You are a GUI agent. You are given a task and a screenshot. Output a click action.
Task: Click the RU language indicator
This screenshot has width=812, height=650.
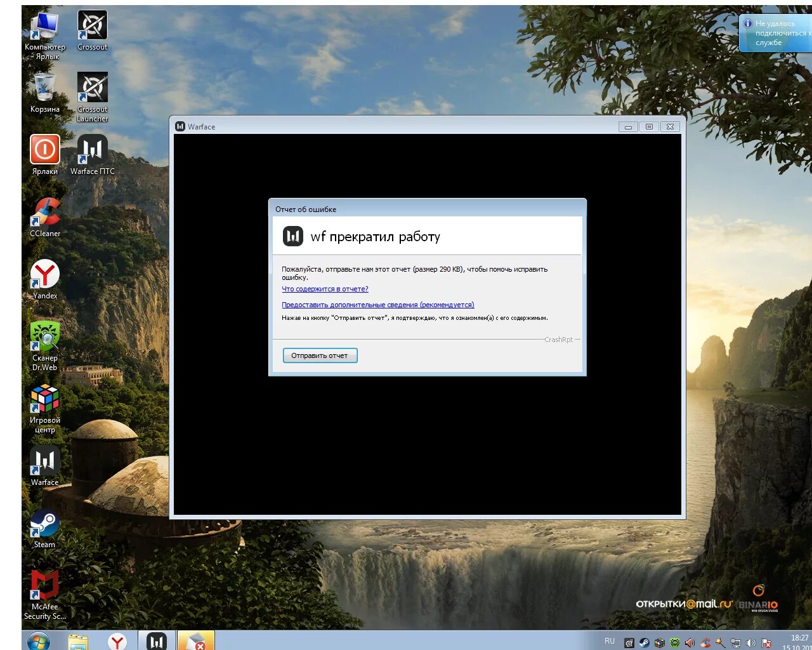(x=610, y=641)
